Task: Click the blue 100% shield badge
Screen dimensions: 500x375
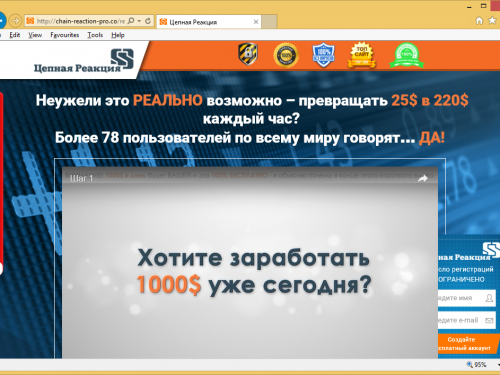Action: (x=323, y=55)
